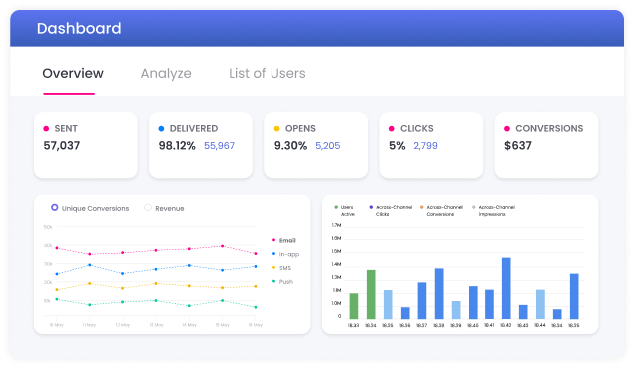
Task: Go to the List of Users tab
Action: pyautogui.click(x=267, y=74)
